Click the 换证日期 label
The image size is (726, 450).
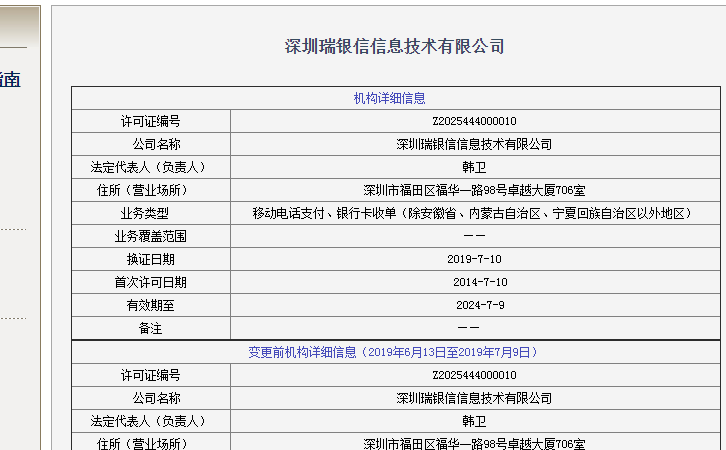150,259
